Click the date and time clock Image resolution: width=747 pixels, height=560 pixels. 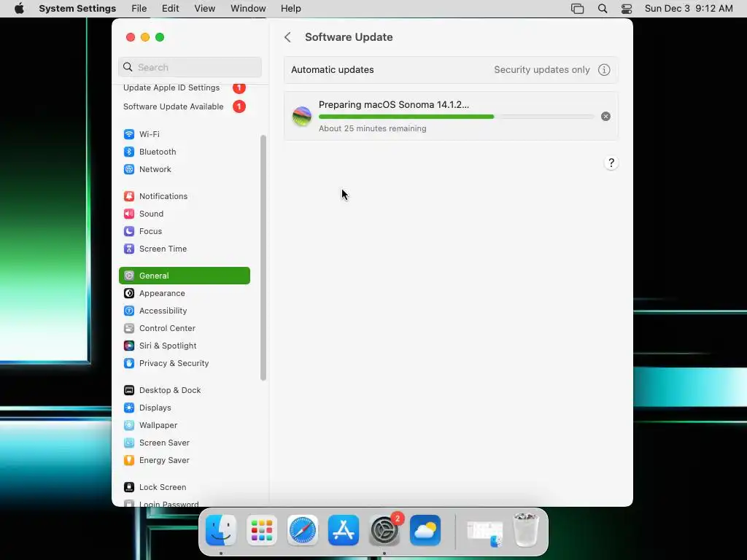point(689,9)
